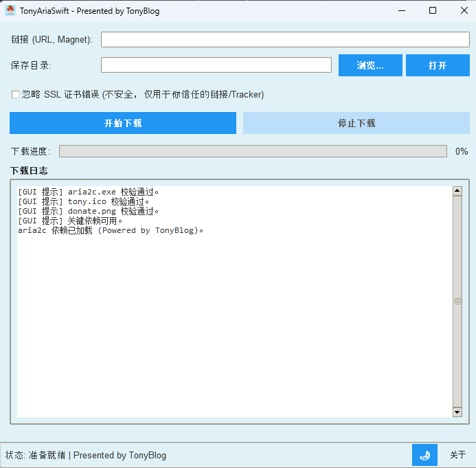Viewport: 476px width, 468px height.
Task: Maximize the TonyAriaSwift window
Action: (x=433, y=10)
